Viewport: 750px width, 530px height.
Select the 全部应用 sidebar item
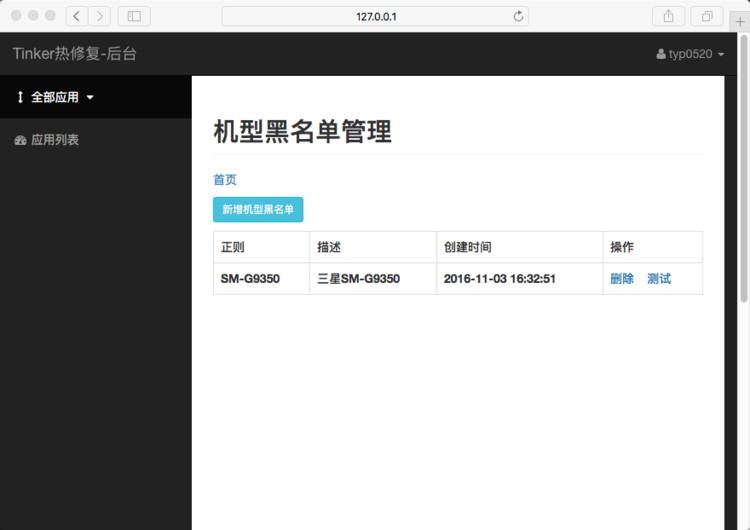tap(96, 97)
